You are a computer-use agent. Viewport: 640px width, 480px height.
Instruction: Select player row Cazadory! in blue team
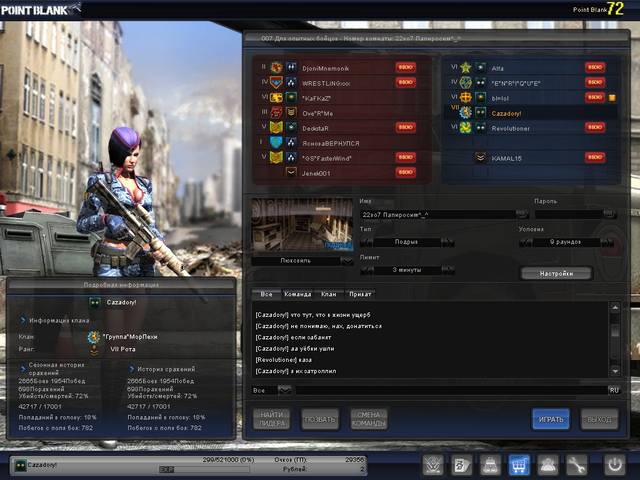531,113
